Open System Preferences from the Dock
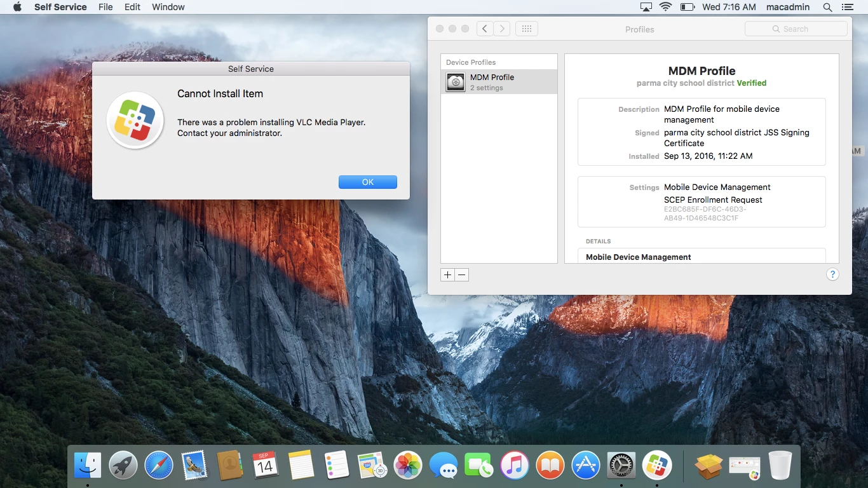The image size is (868, 488). pos(621,466)
